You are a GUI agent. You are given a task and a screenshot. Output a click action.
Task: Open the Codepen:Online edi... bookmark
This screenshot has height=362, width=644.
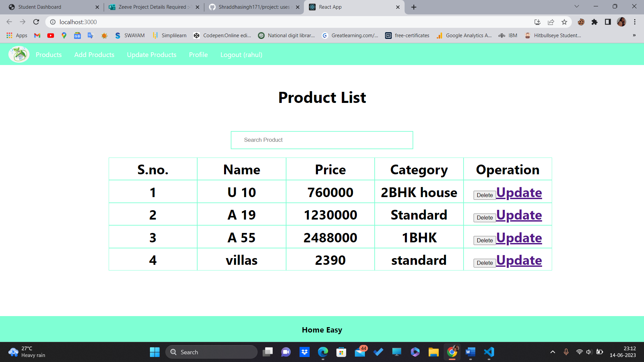[222, 35]
